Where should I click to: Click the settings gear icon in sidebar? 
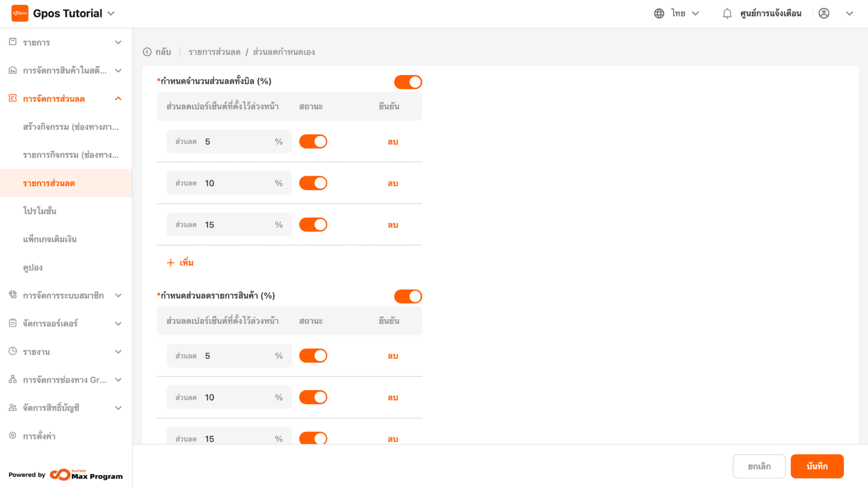tap(13, 436)
